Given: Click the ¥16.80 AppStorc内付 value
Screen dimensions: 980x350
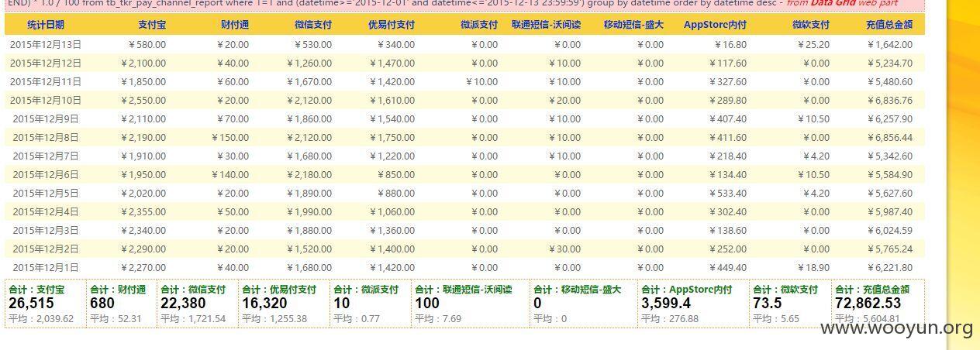Looking at the screenshot, I should tap(730, 45).
